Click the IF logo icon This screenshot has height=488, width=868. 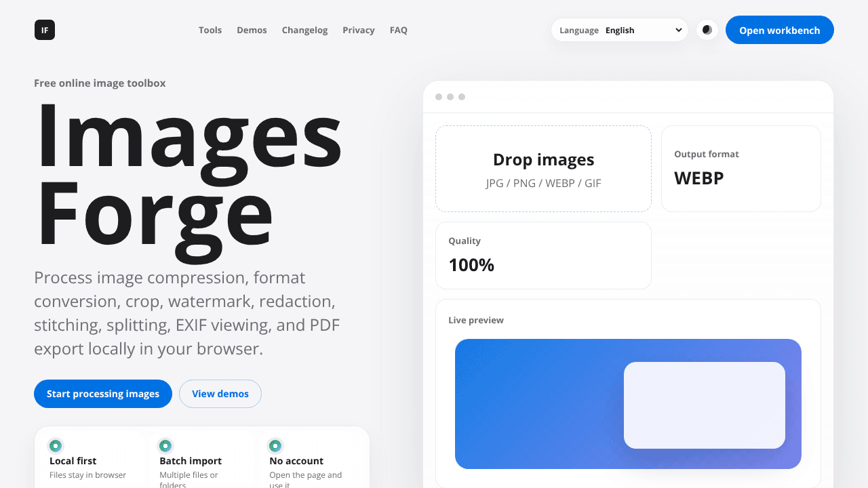45,30
